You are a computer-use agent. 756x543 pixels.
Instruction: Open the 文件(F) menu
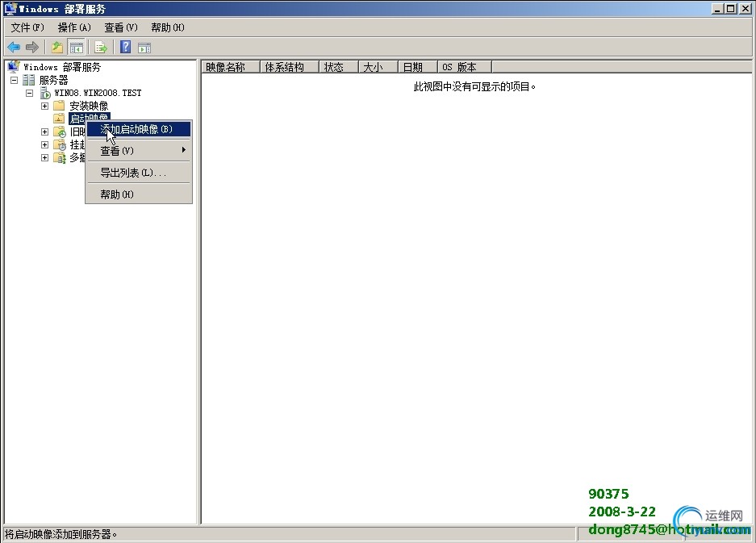point(27,27)
